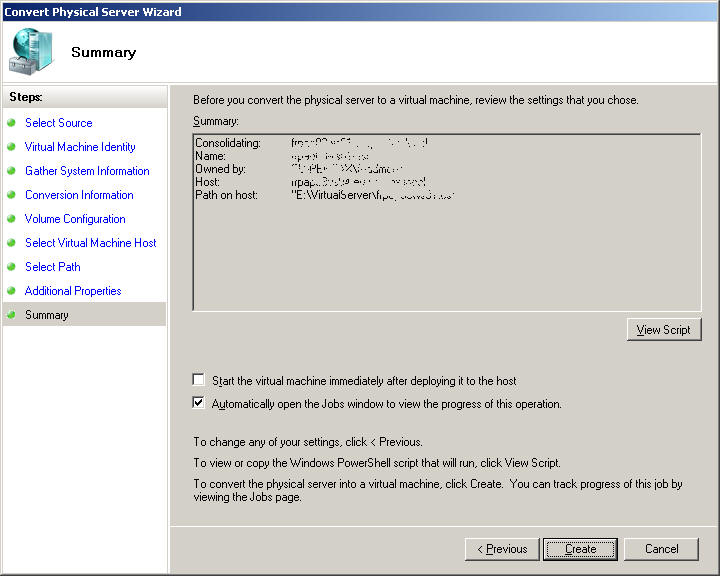Select the Summary step in sidebar
This screenshot has height=576, width=720.
pyautogui.click(x=47, y=315)
